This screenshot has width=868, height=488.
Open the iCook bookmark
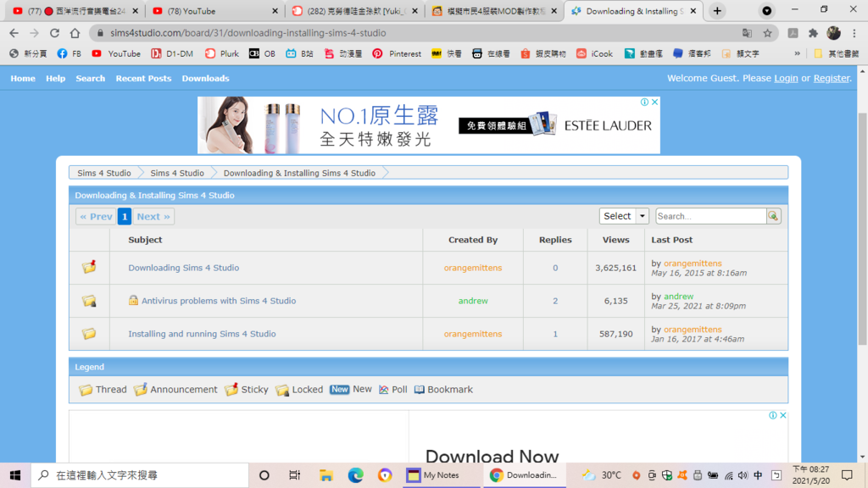(x=594, y=53)
